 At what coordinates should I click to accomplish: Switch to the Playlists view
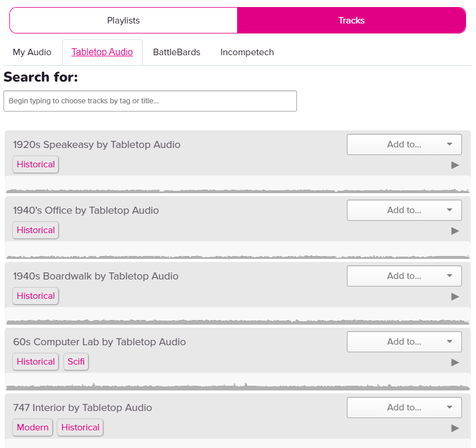point(123,21)
